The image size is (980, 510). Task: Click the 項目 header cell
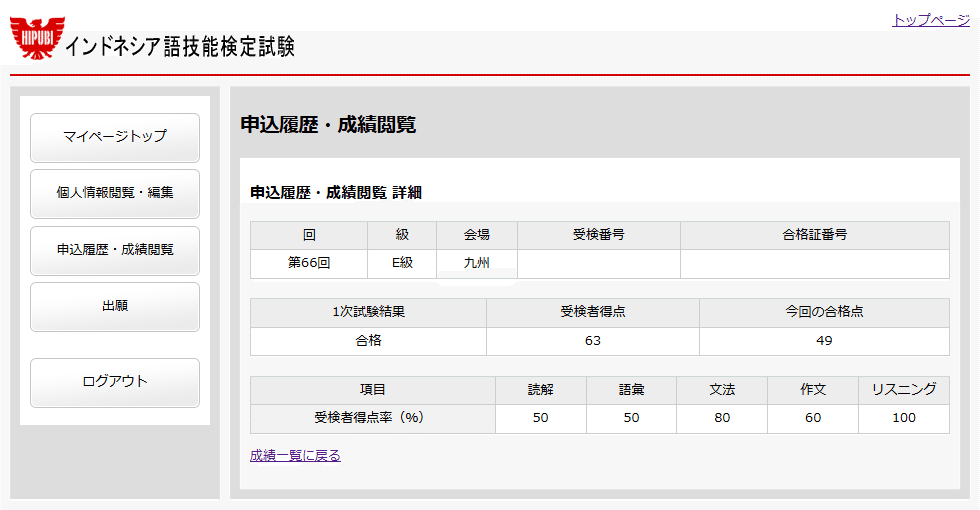tap(372, 390)
